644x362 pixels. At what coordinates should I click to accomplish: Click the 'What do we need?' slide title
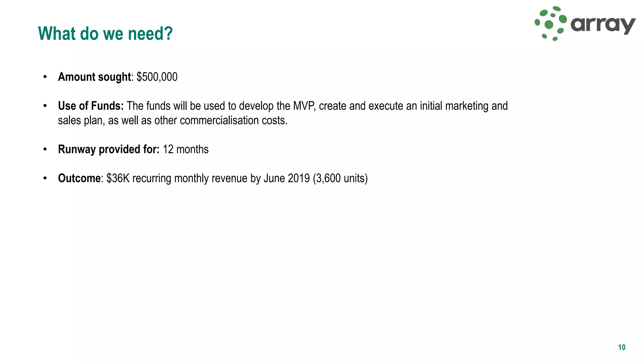pyautogui.click(x=105, y=34)
